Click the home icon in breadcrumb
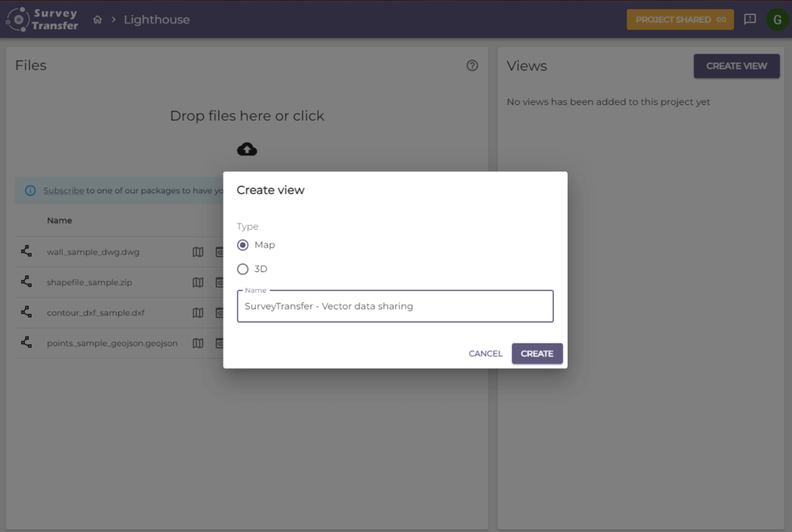Screen dimensions: 792x532 tap(97, 20)
